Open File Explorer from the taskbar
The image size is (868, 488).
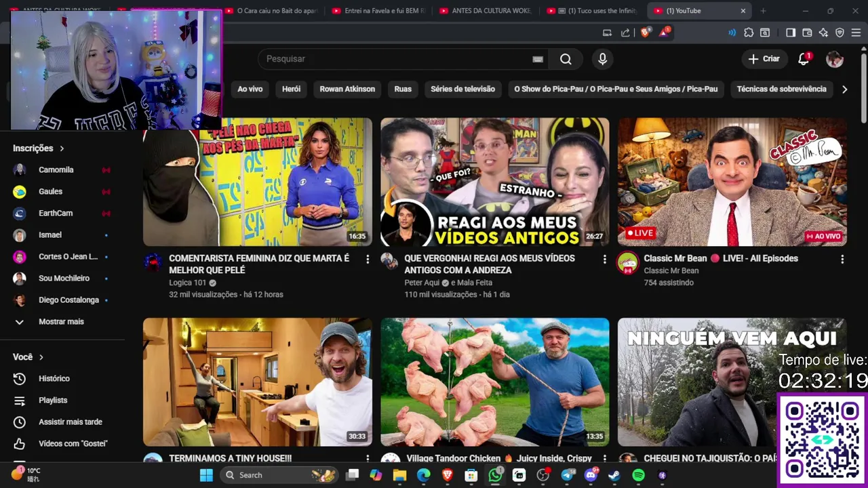(x=399, y=475)
